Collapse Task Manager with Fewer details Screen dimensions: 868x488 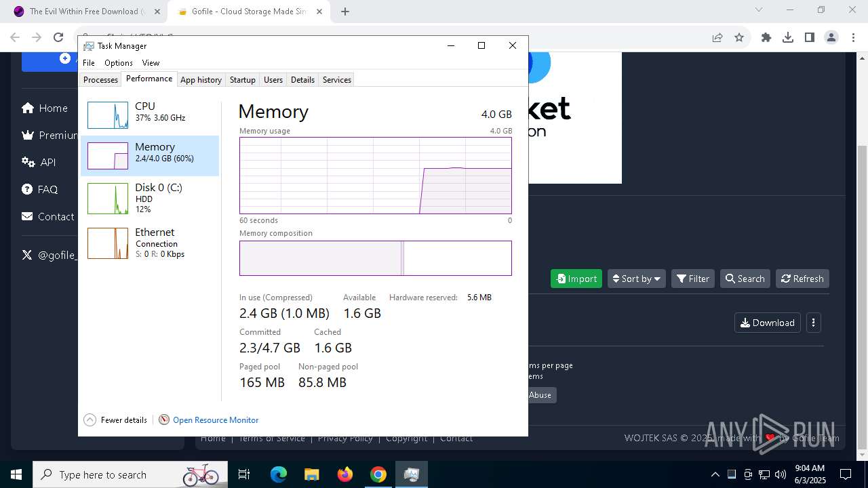coord(115,420)
